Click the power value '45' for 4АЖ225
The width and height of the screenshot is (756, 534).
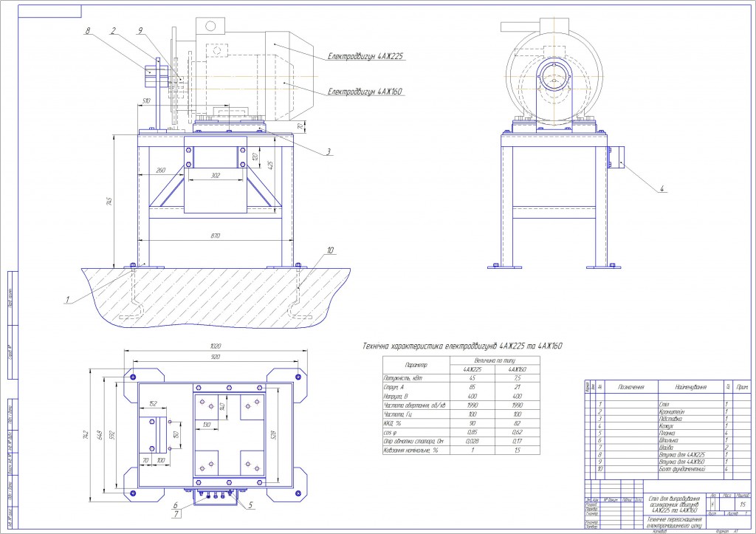pyautogui.click(x=472, y=378)
